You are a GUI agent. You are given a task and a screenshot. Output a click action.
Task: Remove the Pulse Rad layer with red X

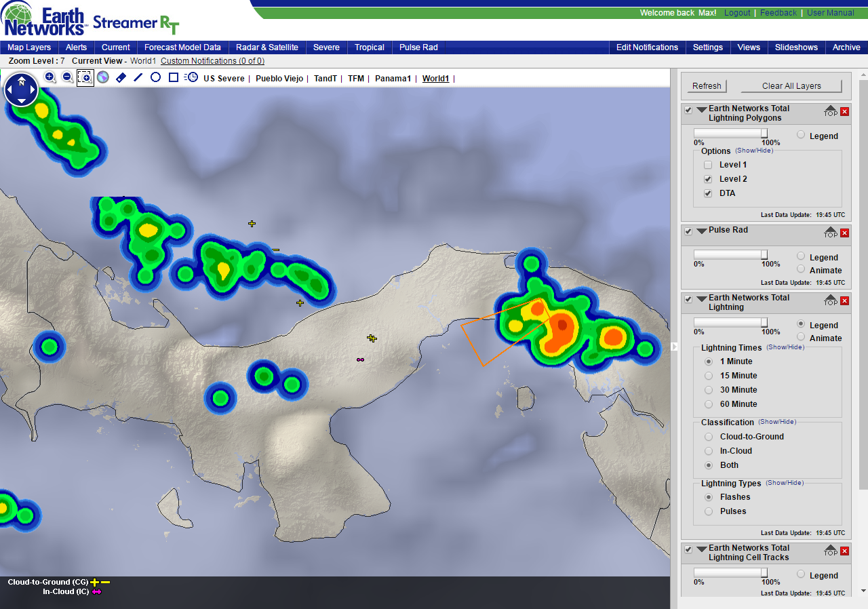845,233
